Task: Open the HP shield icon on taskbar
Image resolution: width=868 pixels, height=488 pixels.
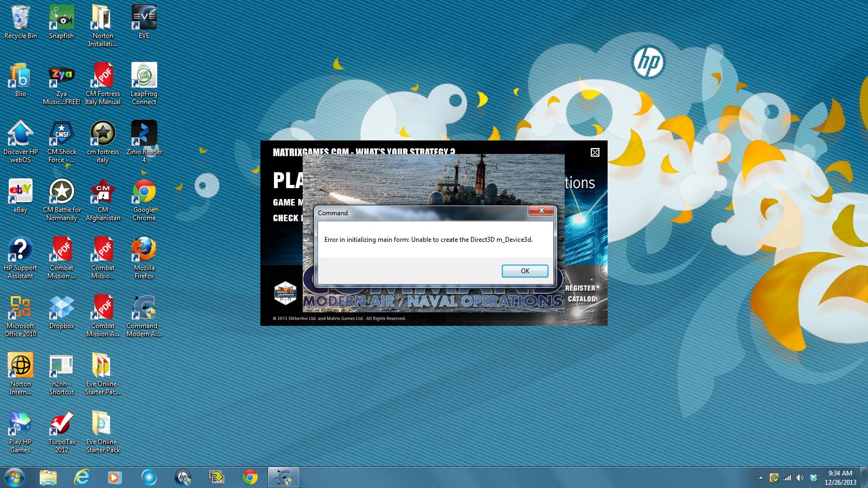Action: 183,477
